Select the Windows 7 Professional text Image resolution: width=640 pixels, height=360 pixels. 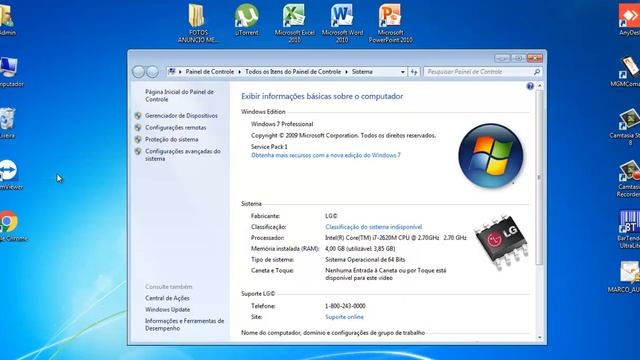282,124
